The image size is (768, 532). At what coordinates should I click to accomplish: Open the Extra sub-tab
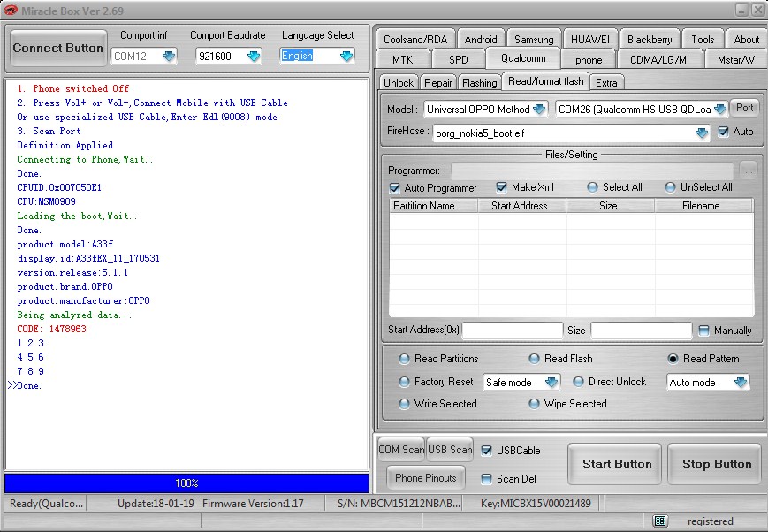pyautogui.click(x=606, y=83)
